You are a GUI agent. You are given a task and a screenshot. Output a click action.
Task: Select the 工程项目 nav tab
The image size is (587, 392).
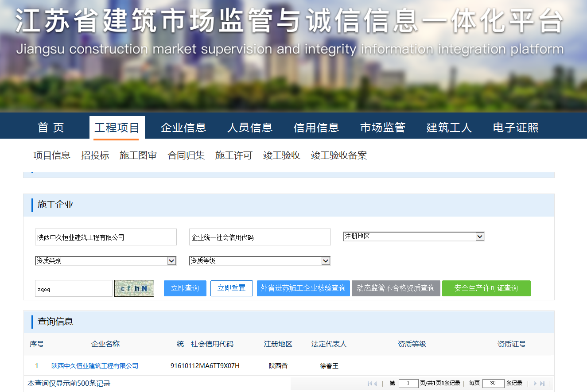(117, 128)
